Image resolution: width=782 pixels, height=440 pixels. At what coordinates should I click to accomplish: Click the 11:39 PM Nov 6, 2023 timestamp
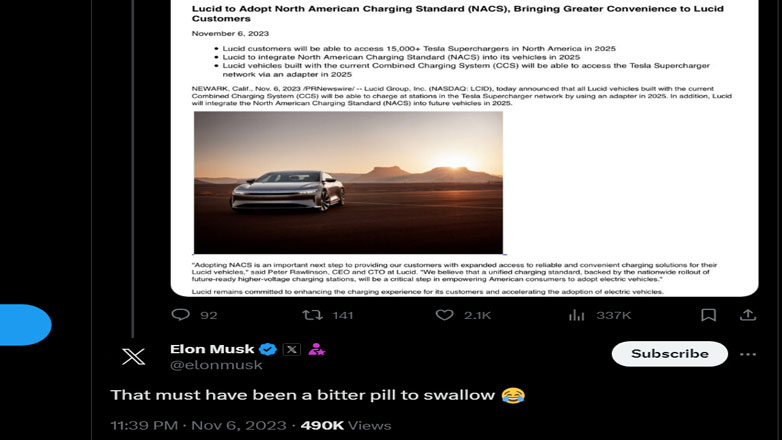(200, 426)
